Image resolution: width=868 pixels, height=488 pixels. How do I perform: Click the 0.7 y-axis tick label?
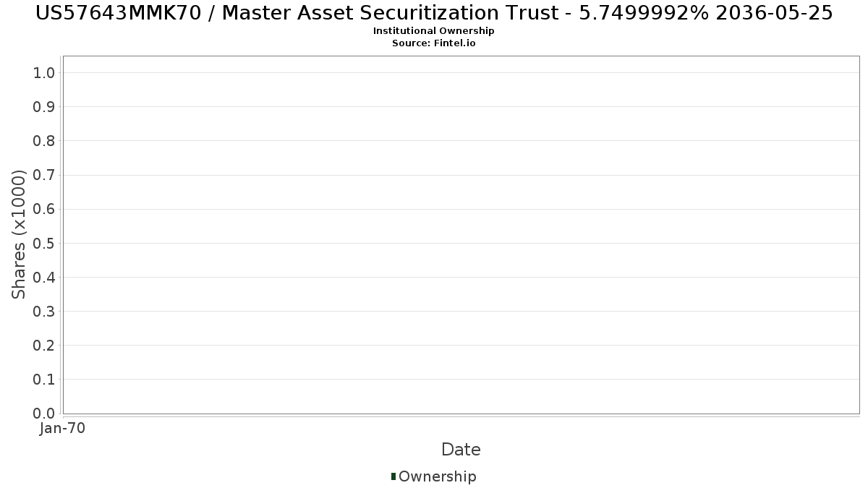44,175
